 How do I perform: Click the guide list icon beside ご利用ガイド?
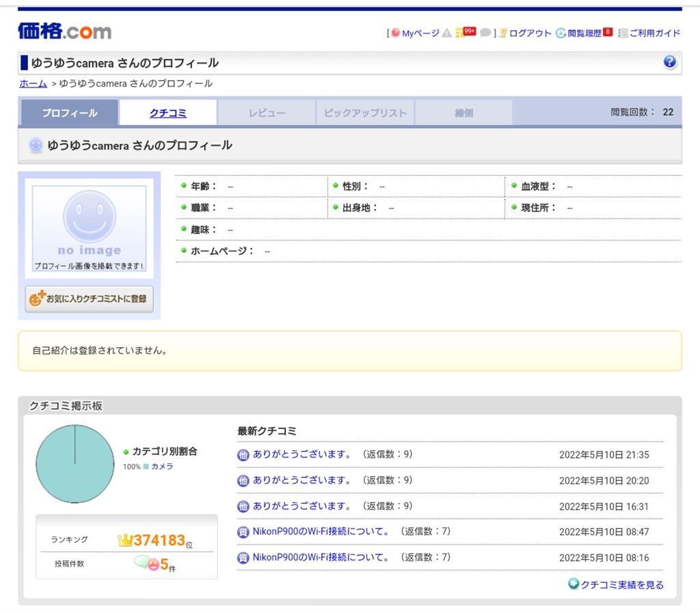point(623,33)
